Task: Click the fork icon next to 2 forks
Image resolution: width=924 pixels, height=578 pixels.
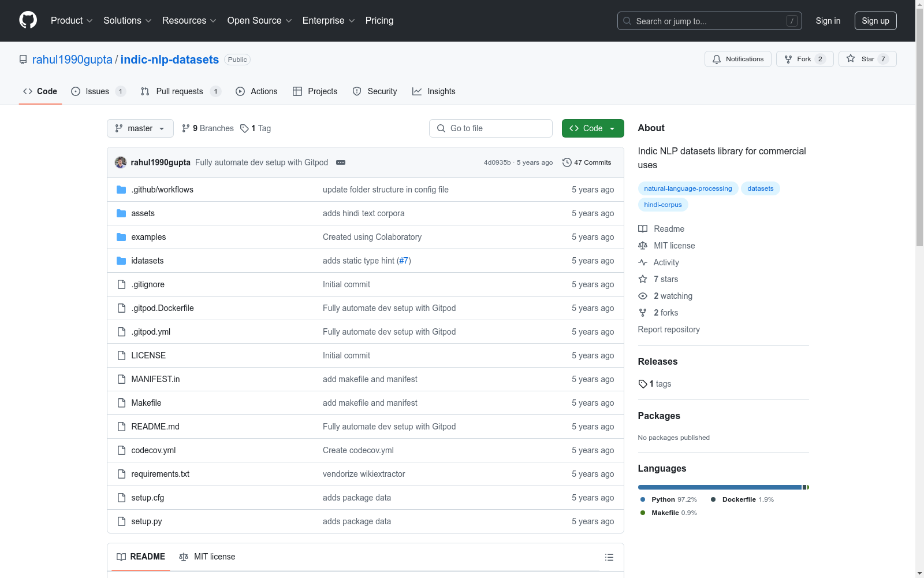Action: [643, 313]
